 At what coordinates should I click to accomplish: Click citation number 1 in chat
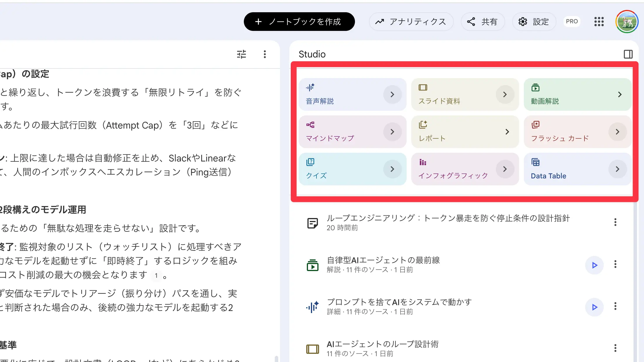click(156, 275)
